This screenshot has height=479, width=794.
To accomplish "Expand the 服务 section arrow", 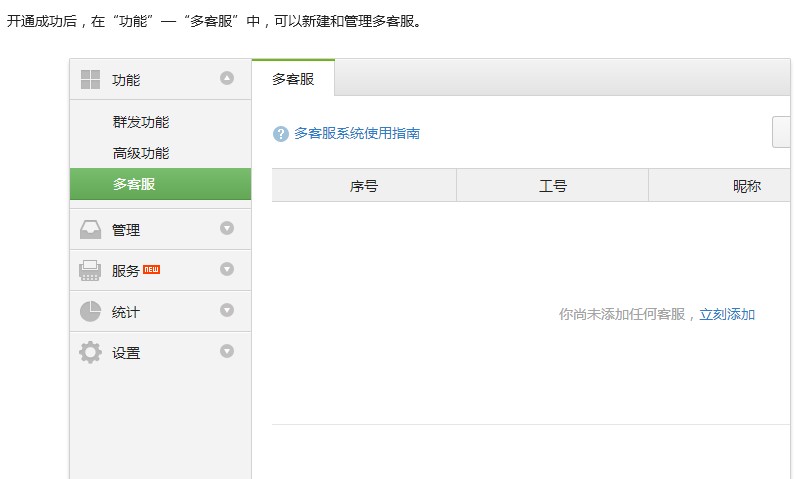I will (227, 269).
